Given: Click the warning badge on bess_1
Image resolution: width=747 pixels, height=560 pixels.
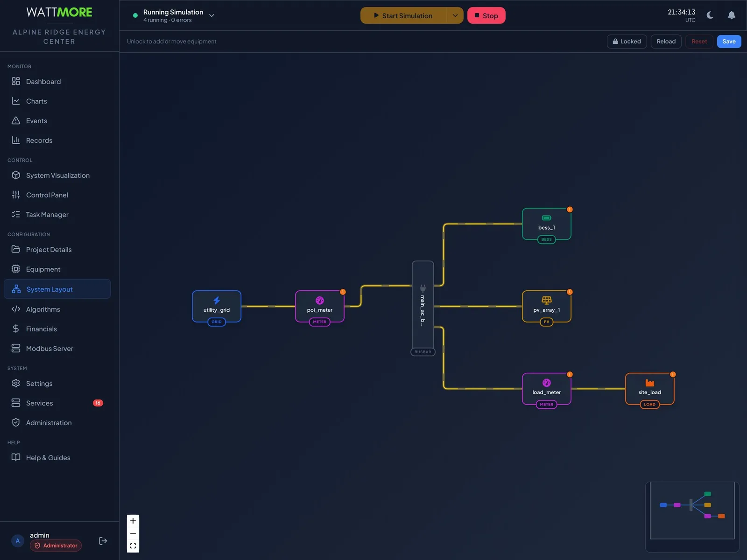Looking at the screenshot, I should (570, 210).
